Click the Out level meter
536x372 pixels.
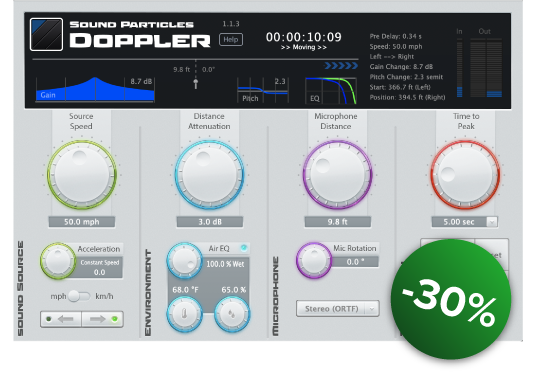486,68
